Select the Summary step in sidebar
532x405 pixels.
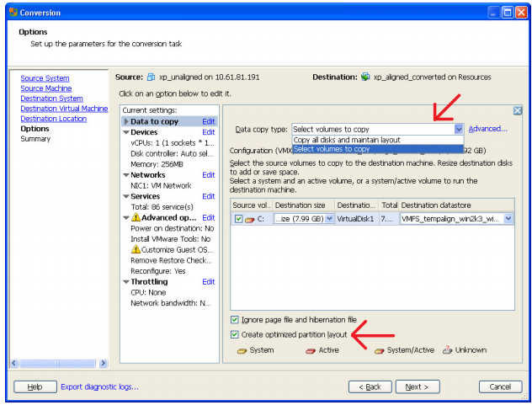(x=35, y=139)
